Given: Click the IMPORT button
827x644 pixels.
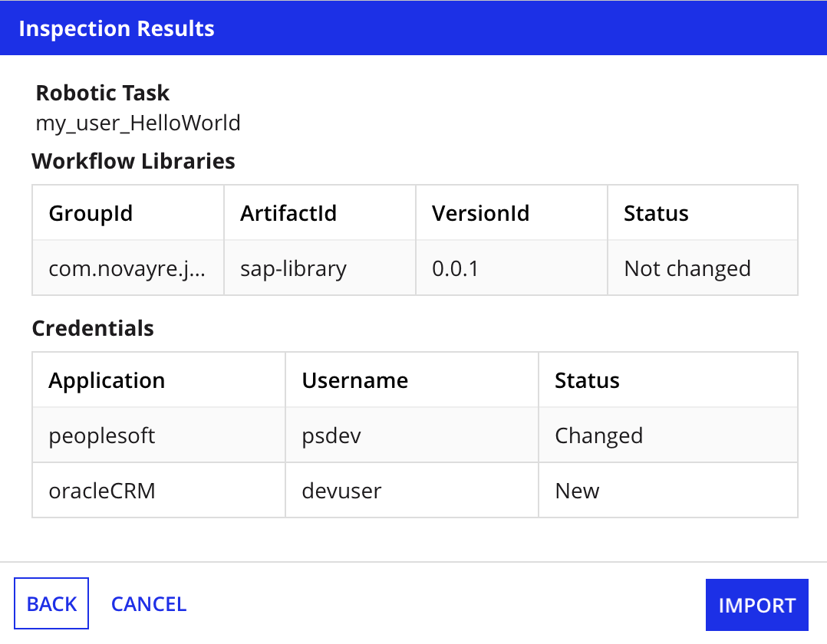Looking at the screenshot, I should (x=756, y=605).
